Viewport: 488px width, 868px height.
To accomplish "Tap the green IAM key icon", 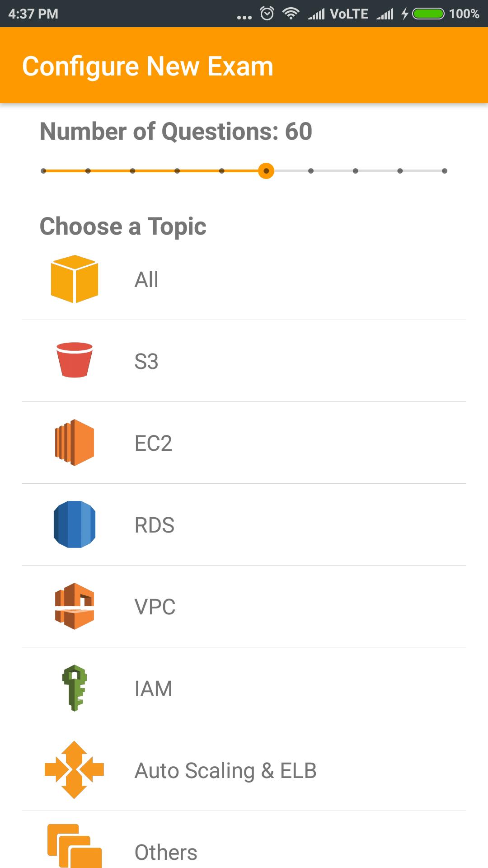I will pos(75,688).
